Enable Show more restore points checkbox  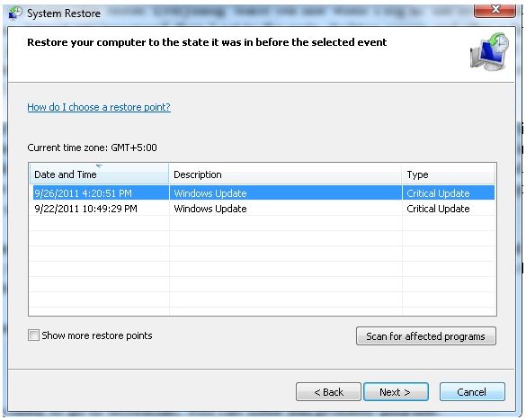click(33, 335)
